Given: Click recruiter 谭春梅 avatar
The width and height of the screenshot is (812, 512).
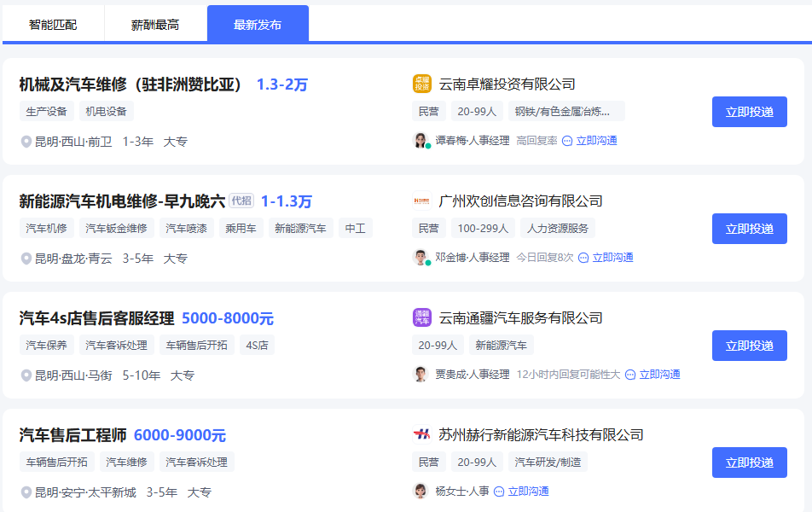Looking at the screenshot, I should (x=420, y=141).
